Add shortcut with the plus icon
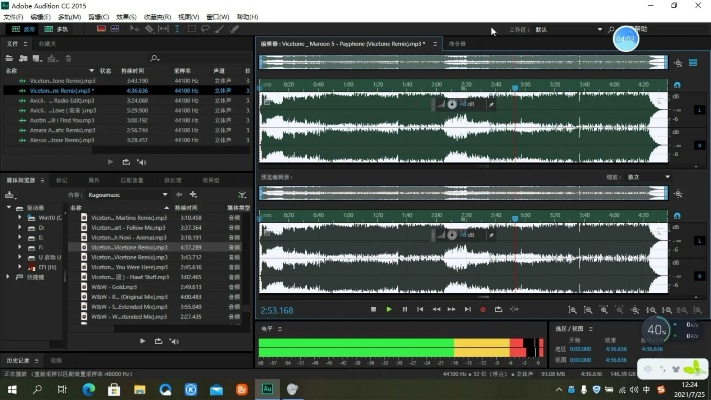Screen dimensions: 711x400 coord(193,194)
